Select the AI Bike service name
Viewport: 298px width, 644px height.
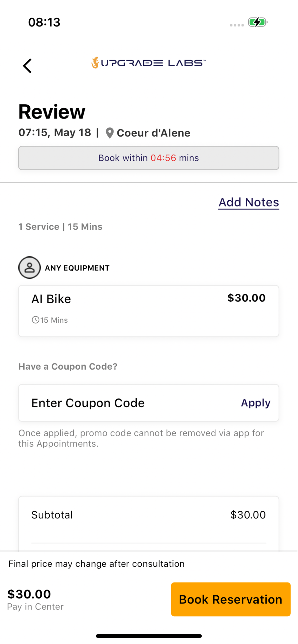pyautogui.click(x=51, y=299)
